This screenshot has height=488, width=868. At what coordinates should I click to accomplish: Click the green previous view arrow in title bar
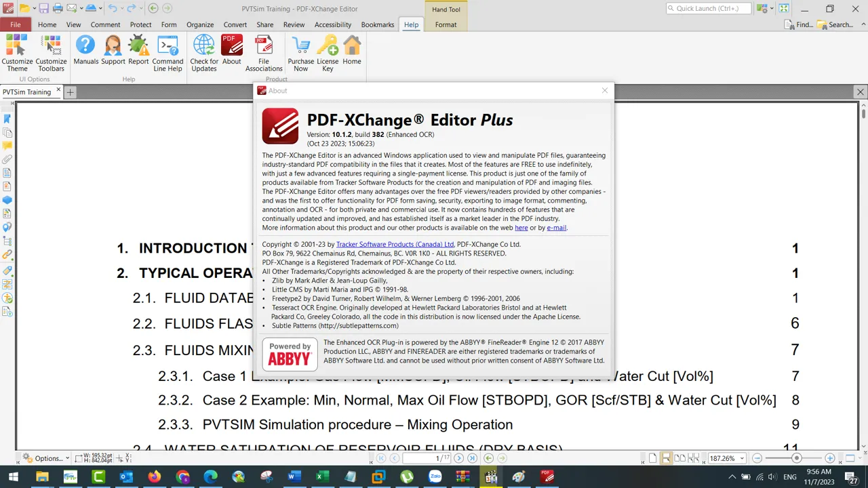153,8
